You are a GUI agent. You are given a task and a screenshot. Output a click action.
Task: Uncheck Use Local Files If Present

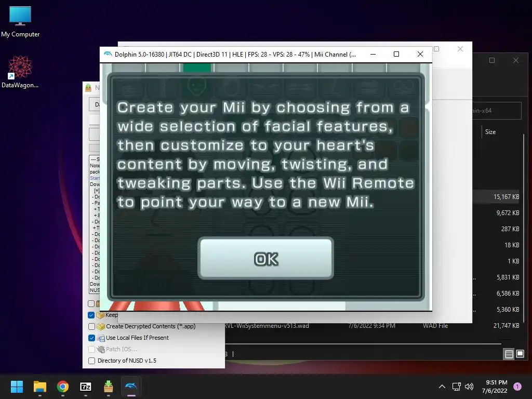(91, 338)
